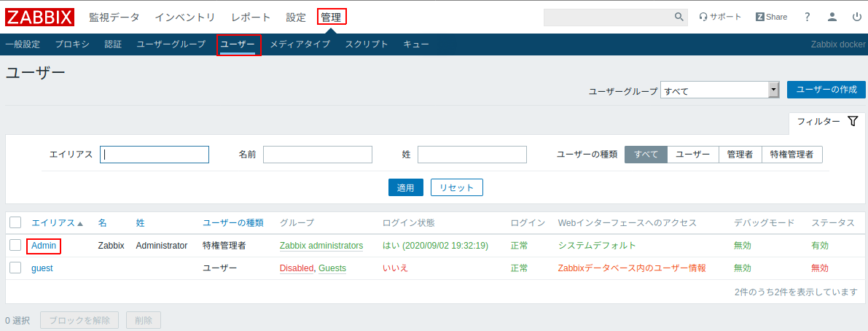The width and height of the screenshot is (868, 331).
Task: Click guest login state いいえ
Action: (395, 268)
